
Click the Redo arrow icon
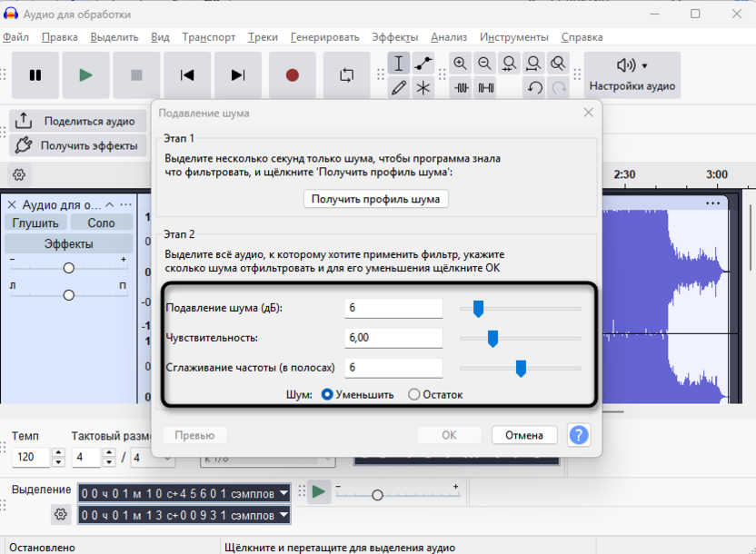560,88
